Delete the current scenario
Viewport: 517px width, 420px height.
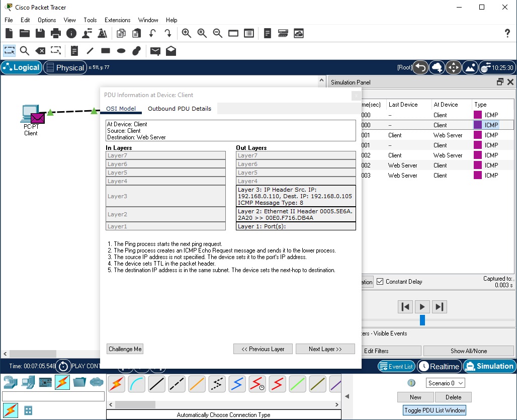[x=453, y=397]
